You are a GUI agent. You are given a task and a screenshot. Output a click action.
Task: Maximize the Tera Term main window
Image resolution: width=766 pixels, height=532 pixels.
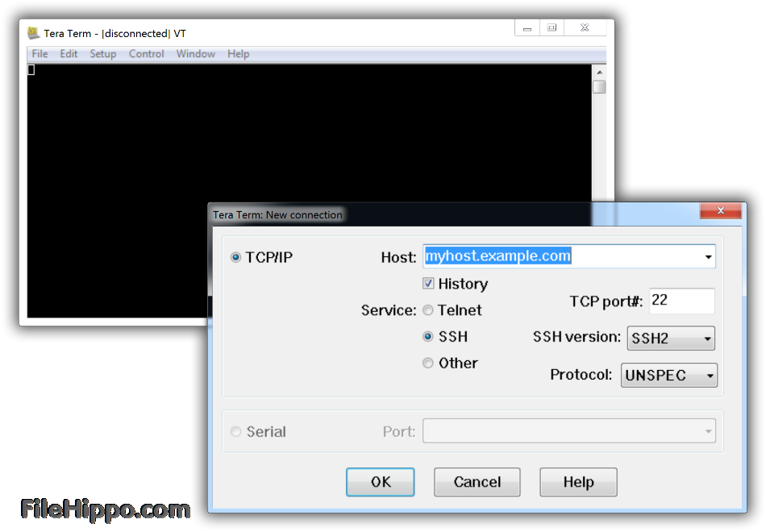552,28
